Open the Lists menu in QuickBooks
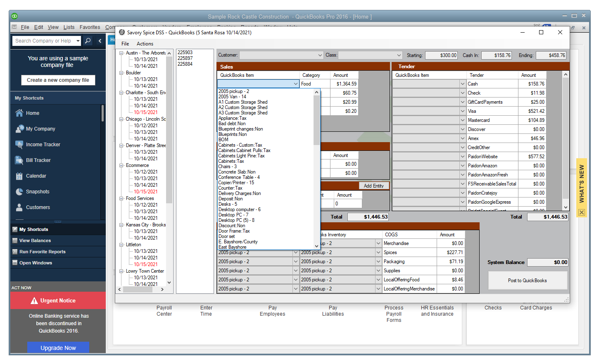Screen dimensions: 599x364 pos(69,27)
